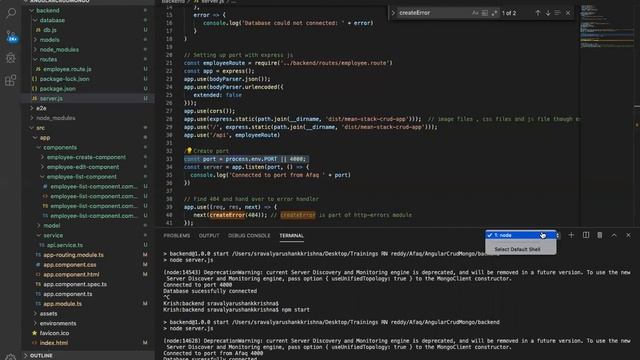Image resolution: width=640 pixels, height=360 pixels.
Task: Switch to the OUTPUT tab
Action: point(209,236)
